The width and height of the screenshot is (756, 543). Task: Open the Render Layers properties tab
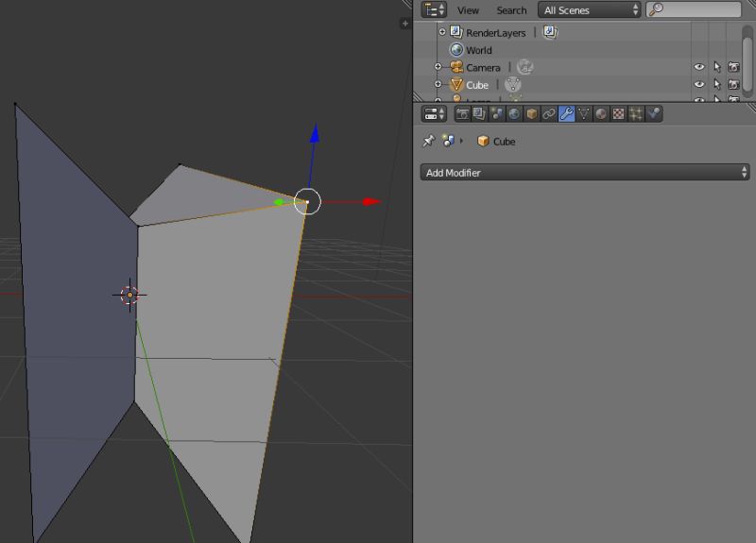pyautogui.click(x=479, y=114)
